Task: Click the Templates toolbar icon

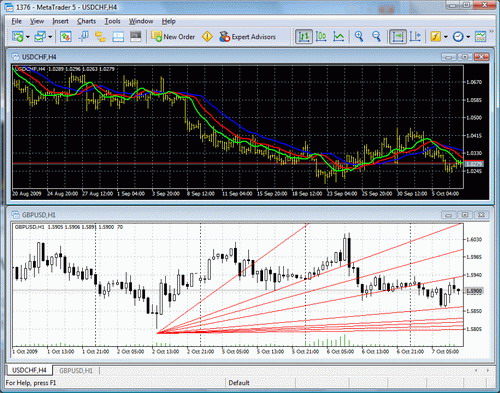Action: (480, 36)
